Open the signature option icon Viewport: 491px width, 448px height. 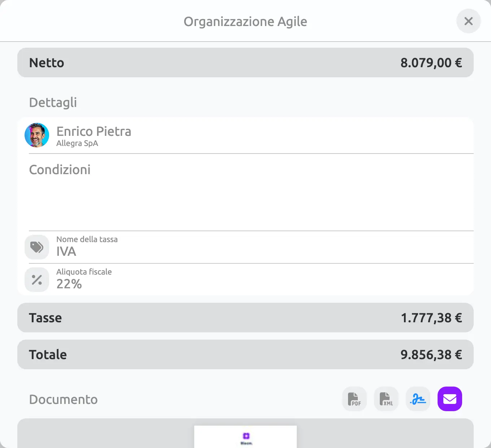click(x=418, y=399)
